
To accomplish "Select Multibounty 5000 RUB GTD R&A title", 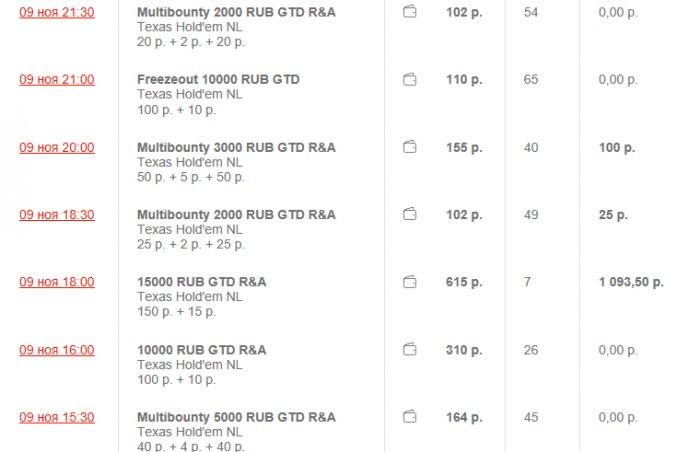I will point(236,417).
